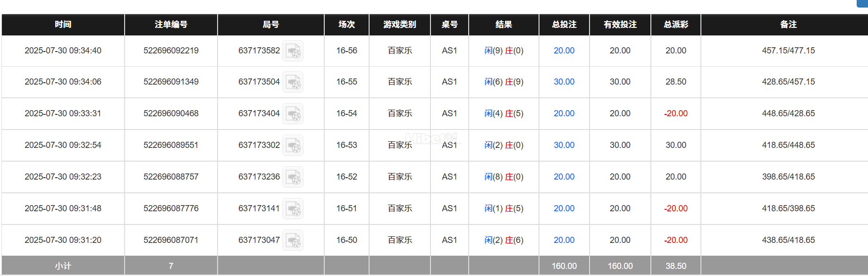Open video replay icon for round 637173504

(293, 82)
